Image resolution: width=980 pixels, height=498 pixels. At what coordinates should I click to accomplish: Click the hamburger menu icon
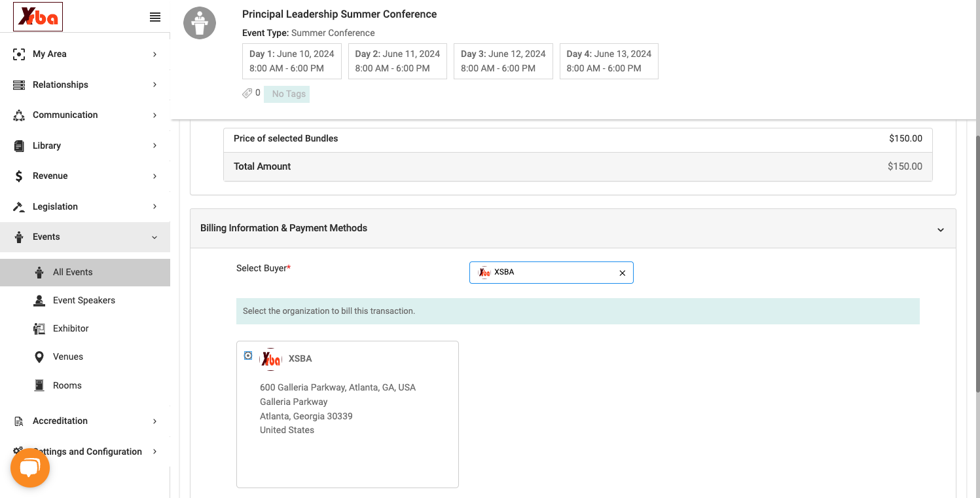pos(155,17)
